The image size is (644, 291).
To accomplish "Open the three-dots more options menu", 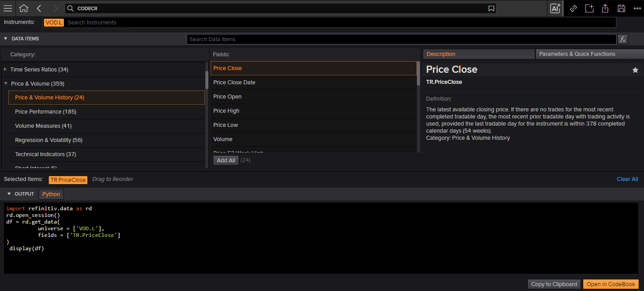I will [x=637, y=8].
